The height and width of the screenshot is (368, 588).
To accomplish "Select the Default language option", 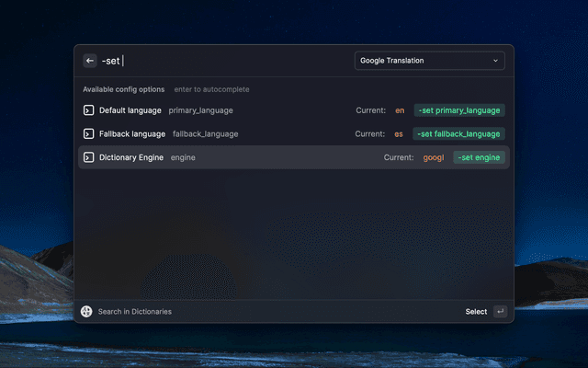I will [129, 110].
